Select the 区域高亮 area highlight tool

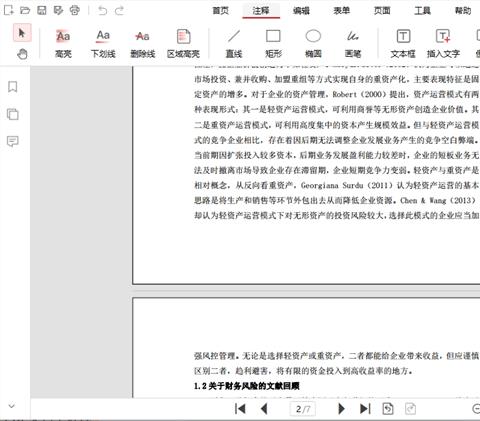[x=183, y=44]
